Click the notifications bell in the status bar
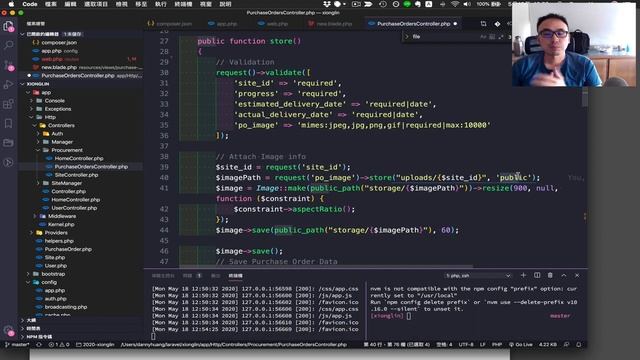The image size is (640, 360). [x=578, y=344]
